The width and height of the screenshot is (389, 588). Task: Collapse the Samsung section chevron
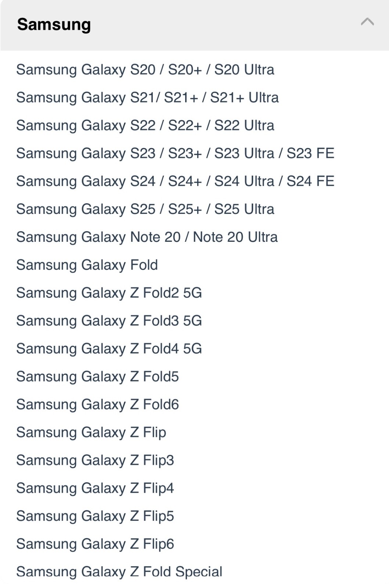(367, 22)
